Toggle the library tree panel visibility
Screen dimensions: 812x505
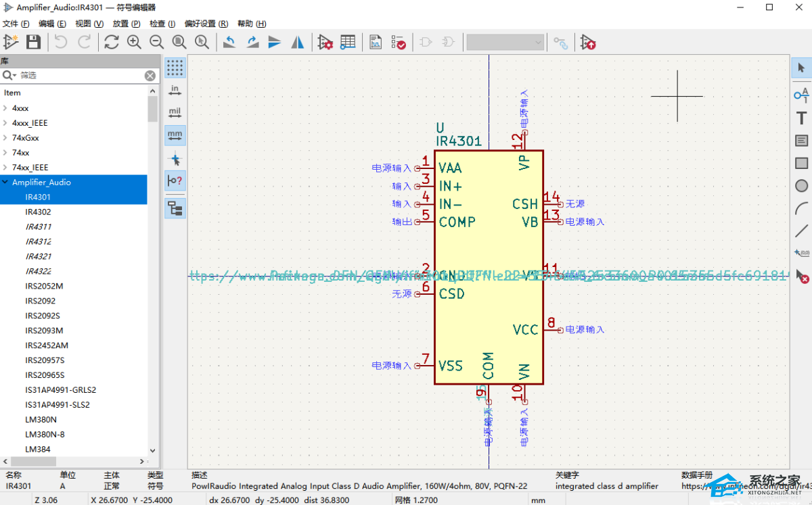175,208
